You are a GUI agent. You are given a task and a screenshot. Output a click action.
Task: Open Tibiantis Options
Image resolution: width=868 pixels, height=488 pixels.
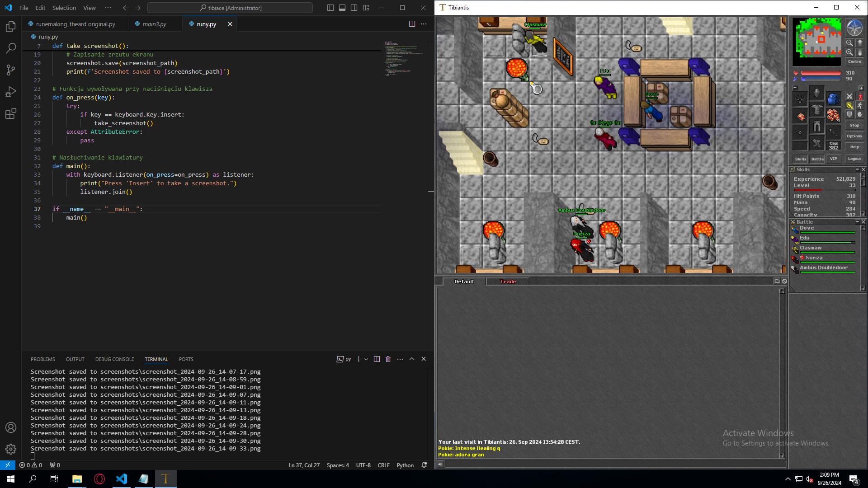854,136
